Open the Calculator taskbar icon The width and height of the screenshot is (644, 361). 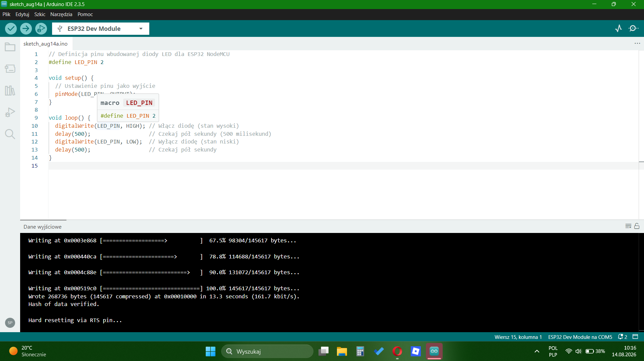point(360,351)
